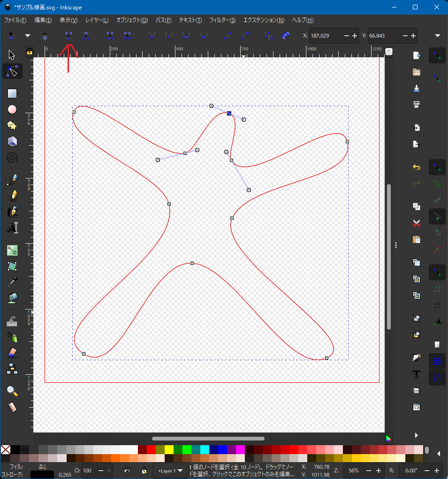Select the Selector arrow tool
Image resolution: width=448 pixels, height=479 pixels.
click(x=12, y=55)
